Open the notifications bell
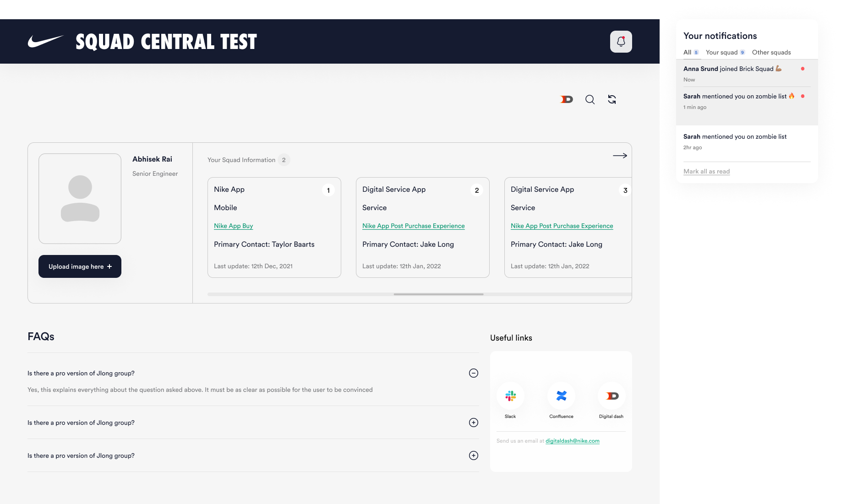Image resolution: width=841 pixels, height=504 pixels. [x=621, y=42]
